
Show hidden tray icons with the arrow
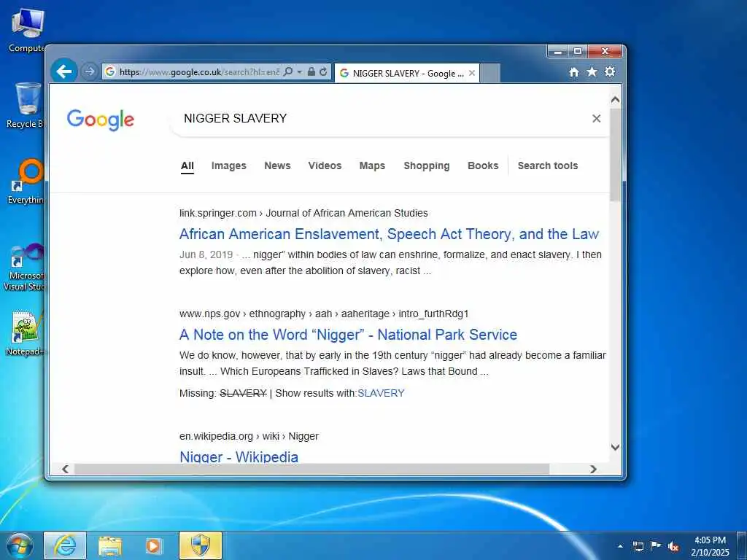point(620,546)
